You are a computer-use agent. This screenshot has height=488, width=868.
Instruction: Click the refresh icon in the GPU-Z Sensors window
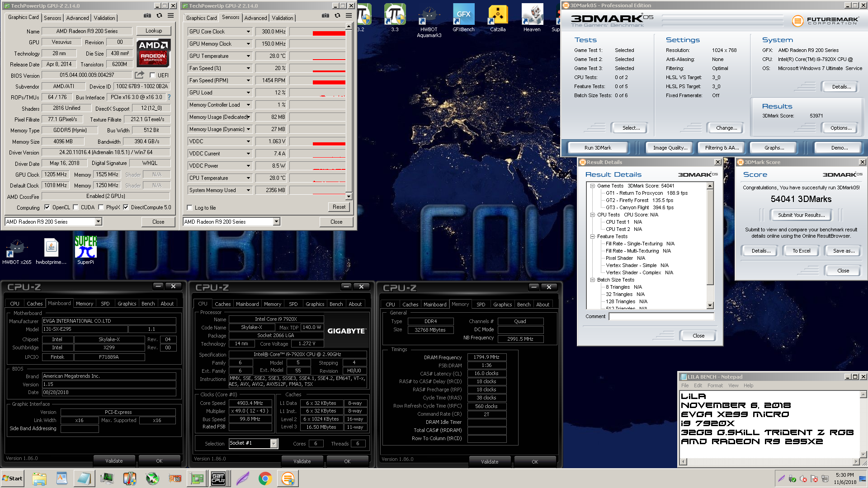[x=337, y=15]
